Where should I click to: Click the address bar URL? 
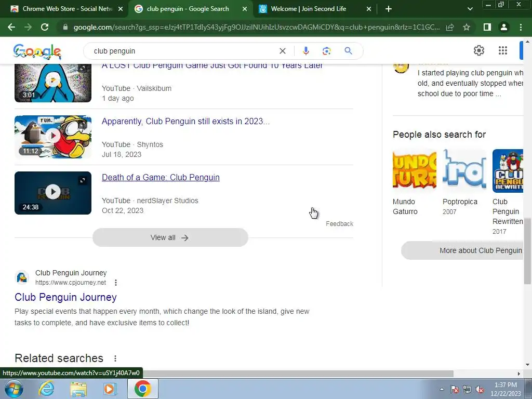[x=257, y=27]
